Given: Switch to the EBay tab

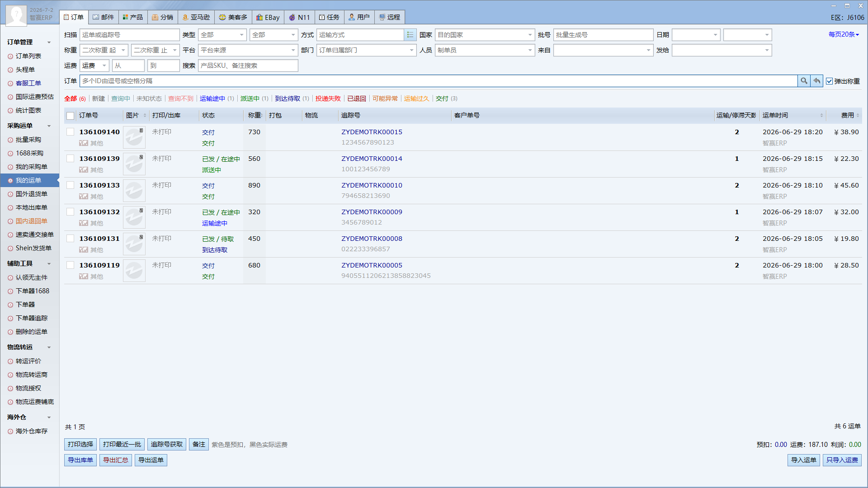Looking at the screenshot, I should [268, 17].
